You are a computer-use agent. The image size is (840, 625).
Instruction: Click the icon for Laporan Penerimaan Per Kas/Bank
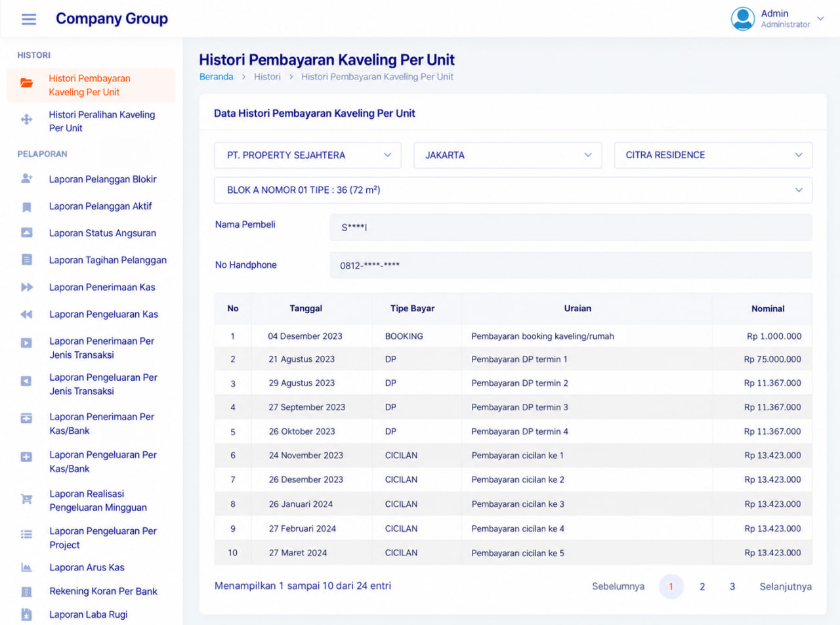[x=26, y=418]
